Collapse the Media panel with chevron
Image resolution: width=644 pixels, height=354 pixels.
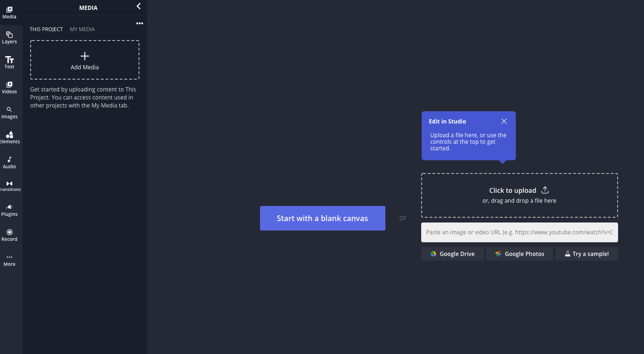tap(139, 6)
